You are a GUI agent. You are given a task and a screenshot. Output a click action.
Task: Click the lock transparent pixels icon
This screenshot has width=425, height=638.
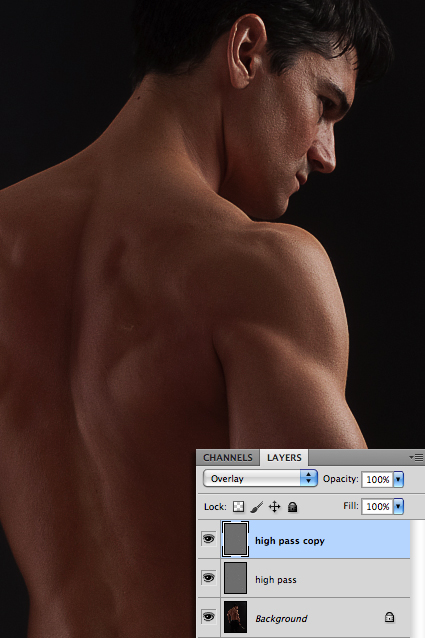(238, 507)
